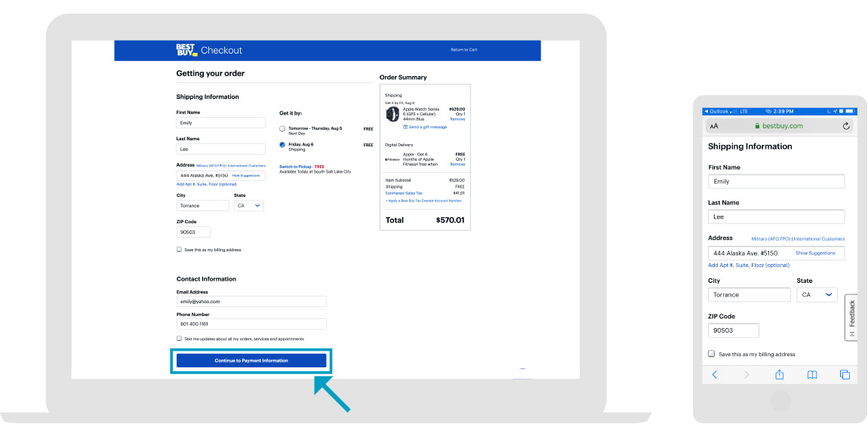Select Tomorrow - Thursday, Aug 5 delivery option

[282, 129]
